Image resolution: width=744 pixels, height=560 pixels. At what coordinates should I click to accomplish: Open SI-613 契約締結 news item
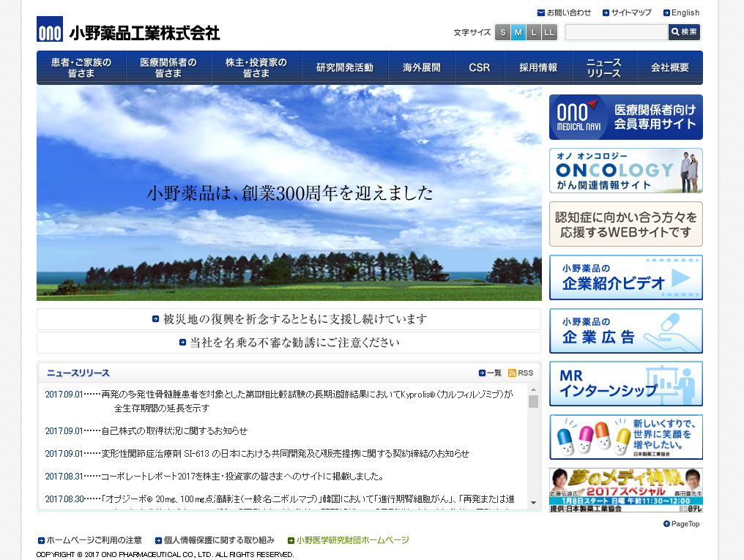click(x=285, y=453)
